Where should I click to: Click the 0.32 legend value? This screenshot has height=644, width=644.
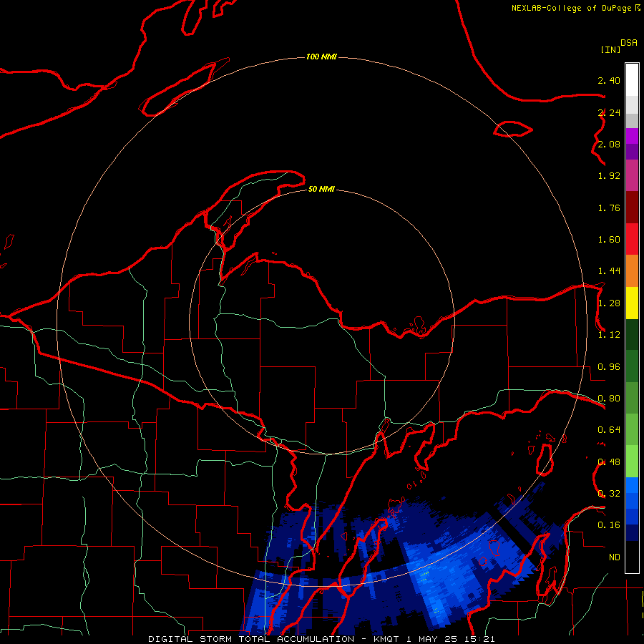[x=609, y=494]
